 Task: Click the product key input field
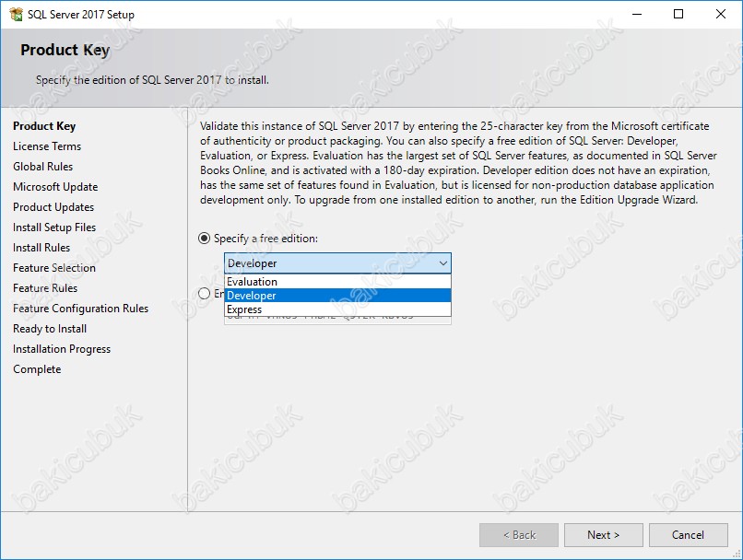tap(337, 320)
